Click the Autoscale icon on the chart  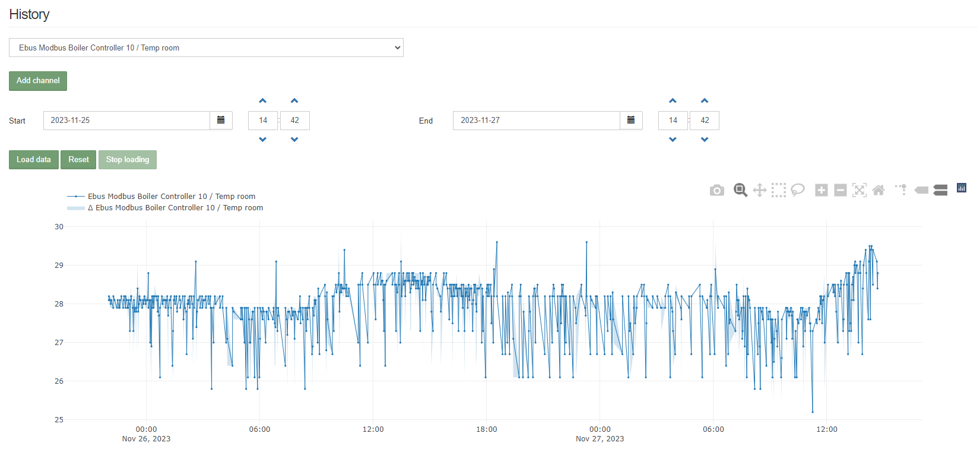(x=859, y=190)
